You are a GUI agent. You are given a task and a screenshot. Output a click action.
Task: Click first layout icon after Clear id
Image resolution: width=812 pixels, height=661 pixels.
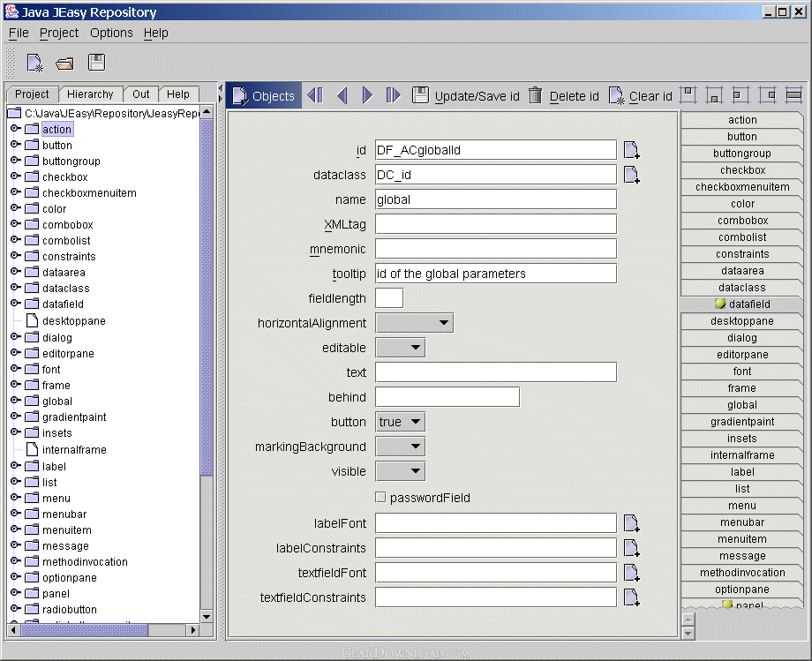[x=688, y=94]
